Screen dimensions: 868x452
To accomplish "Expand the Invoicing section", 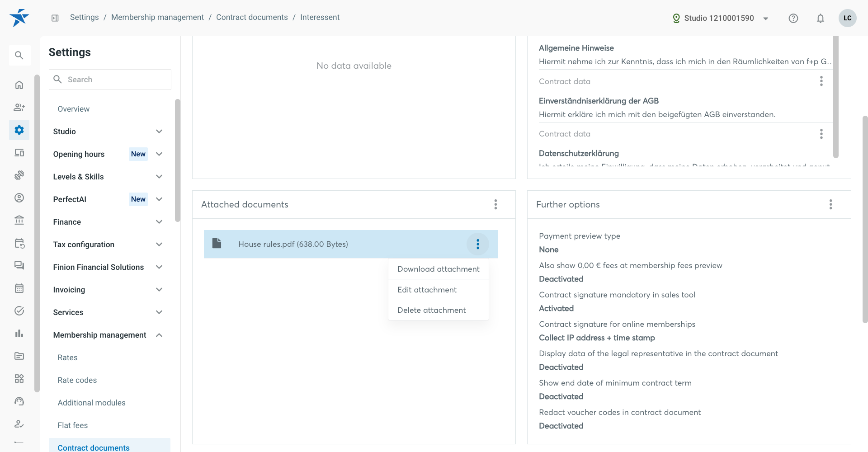I will 108,290.
